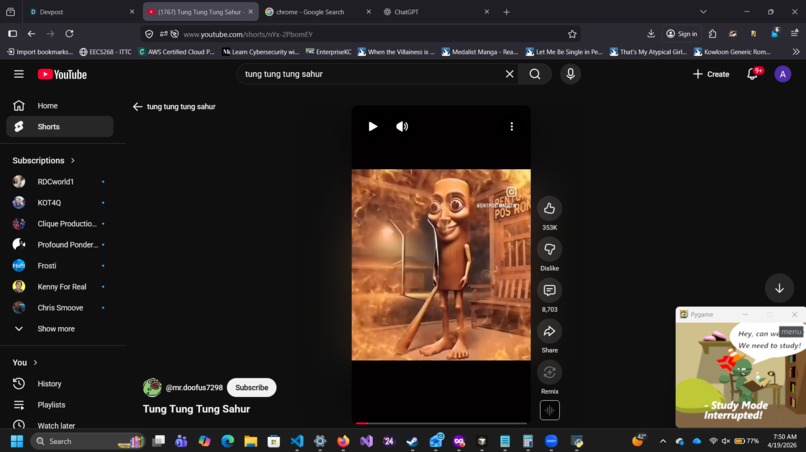Screen dimensions: 806x452
Task: Open the account avatar menu
Action: tap(782, 74)
